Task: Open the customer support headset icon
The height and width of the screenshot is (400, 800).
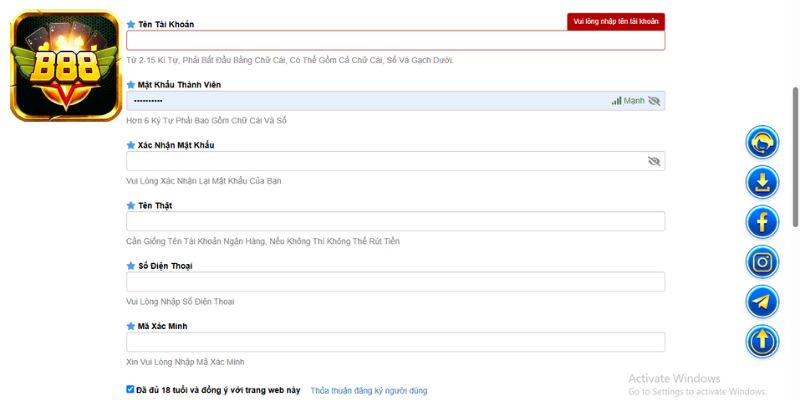Action: 762,142
